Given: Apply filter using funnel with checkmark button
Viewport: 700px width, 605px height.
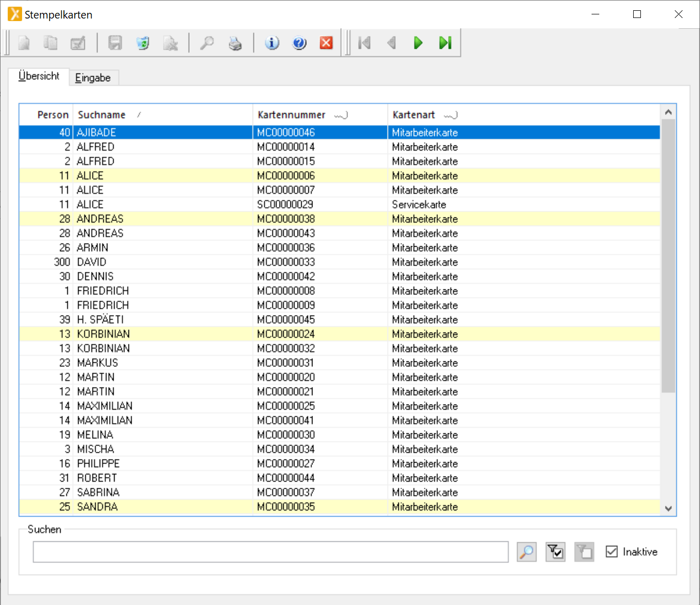Looking at the screenshot, I should coord(556,552).
